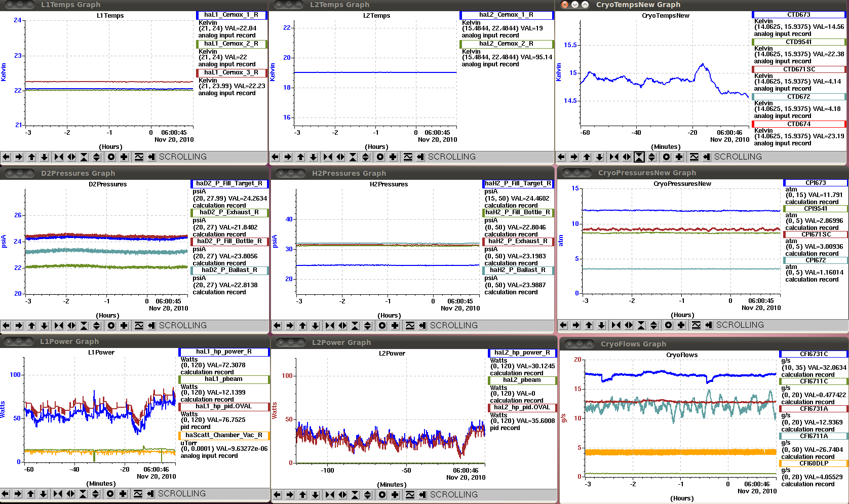Toggle the scrolling mode icon in L2Temps Graph

(x=420, y=157)
